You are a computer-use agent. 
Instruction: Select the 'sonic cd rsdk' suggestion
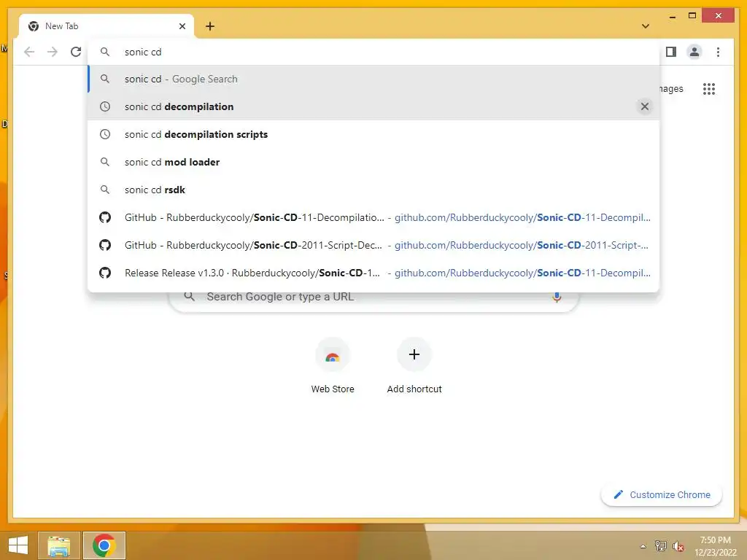373,190
